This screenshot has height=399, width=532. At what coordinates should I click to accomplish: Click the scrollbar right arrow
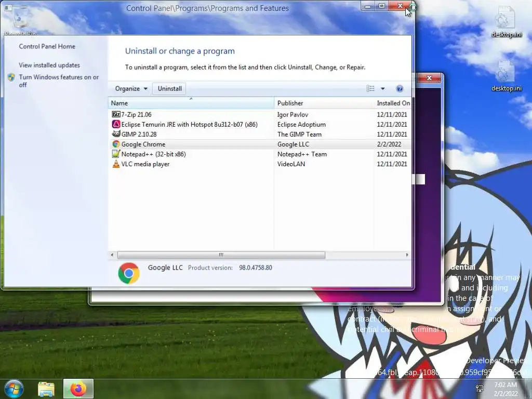(x=407, y=255)
